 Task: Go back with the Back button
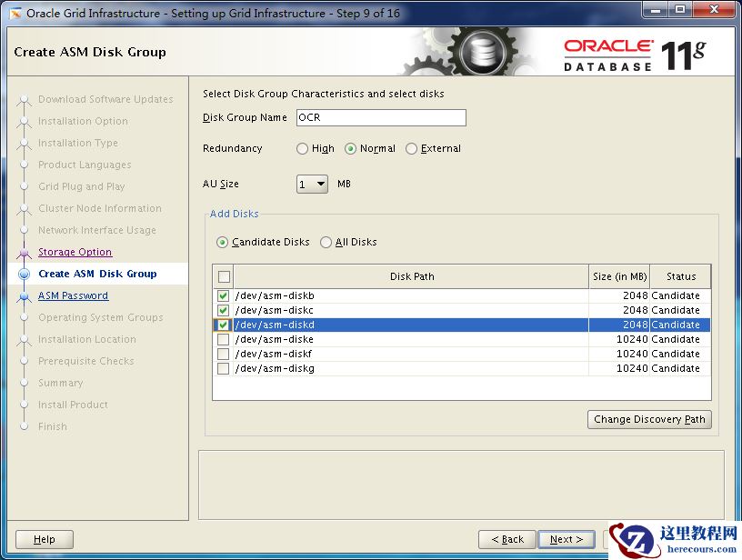coord(506,539)
